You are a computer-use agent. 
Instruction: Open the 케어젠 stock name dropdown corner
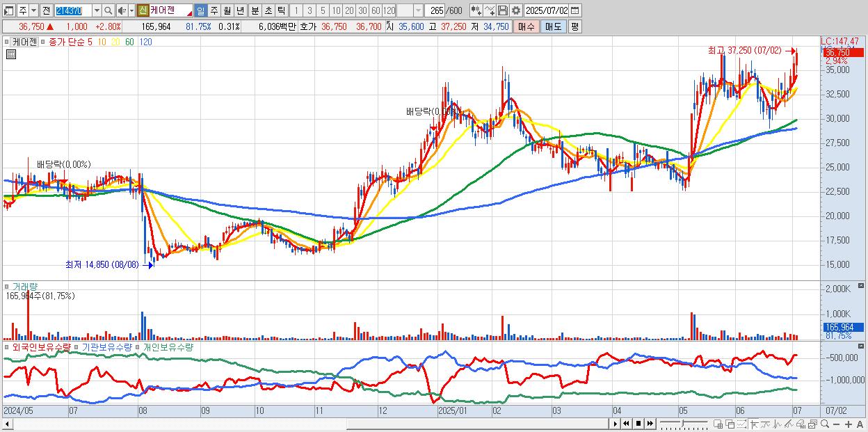pyautogui.click(x=188, y=13)
